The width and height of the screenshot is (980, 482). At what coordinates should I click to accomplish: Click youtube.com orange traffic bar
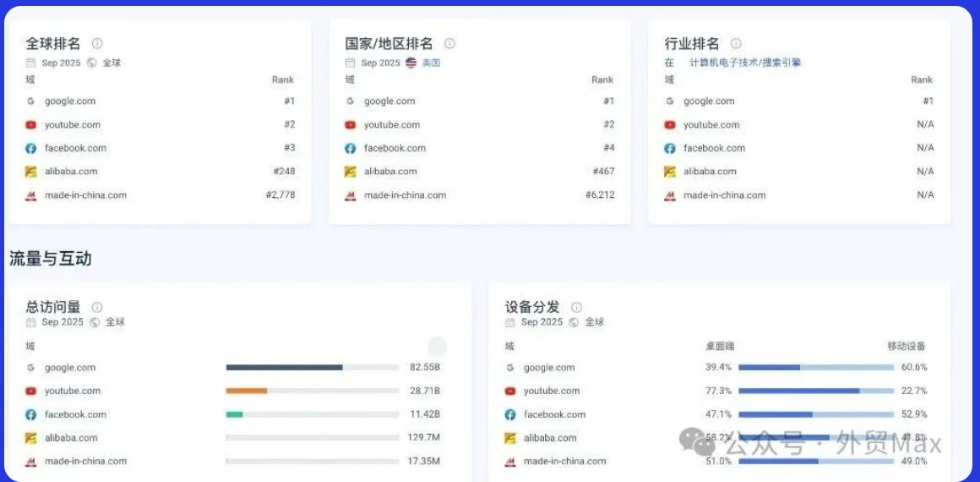247,391
